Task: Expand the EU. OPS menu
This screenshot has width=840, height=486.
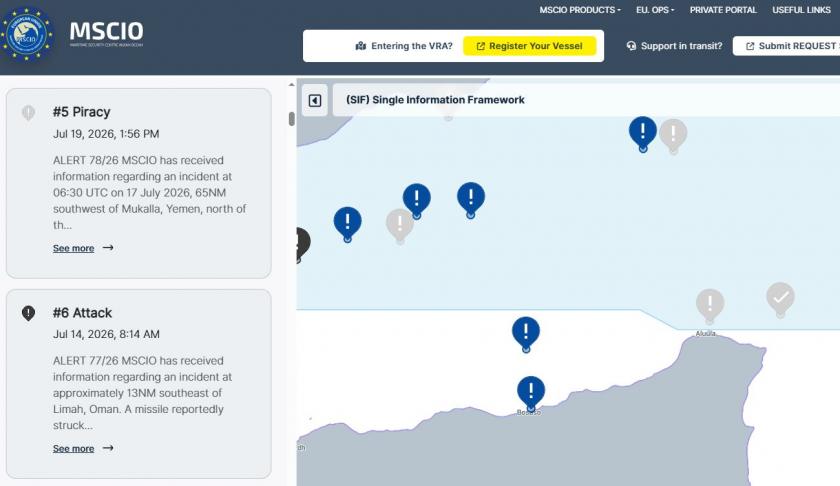Action: click(655, 10)
